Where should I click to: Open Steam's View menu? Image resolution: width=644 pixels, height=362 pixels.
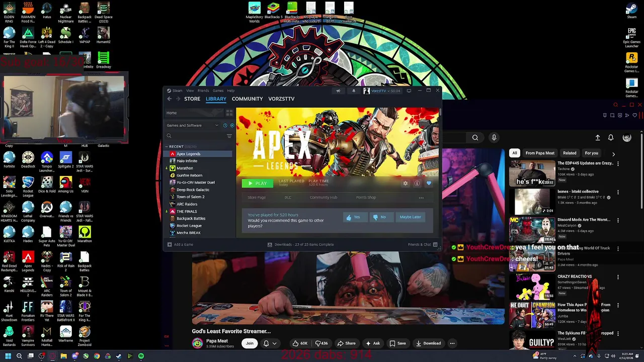point(190,91)
